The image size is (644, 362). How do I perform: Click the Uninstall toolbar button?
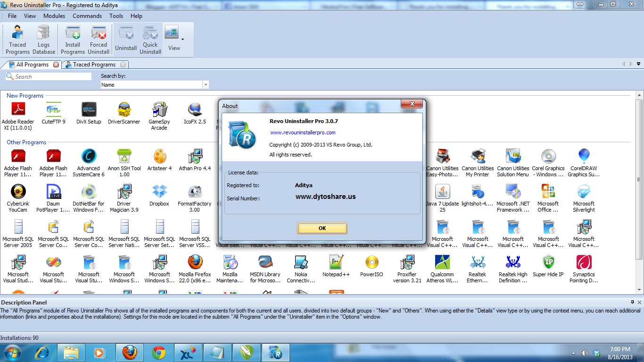(x=126, y=40)
